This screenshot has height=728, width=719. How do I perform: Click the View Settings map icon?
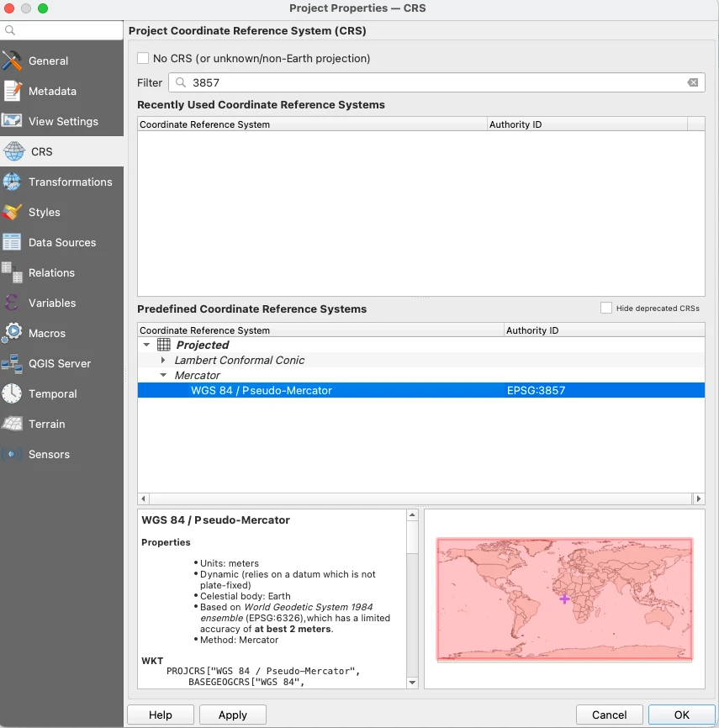tap(12, 121)
